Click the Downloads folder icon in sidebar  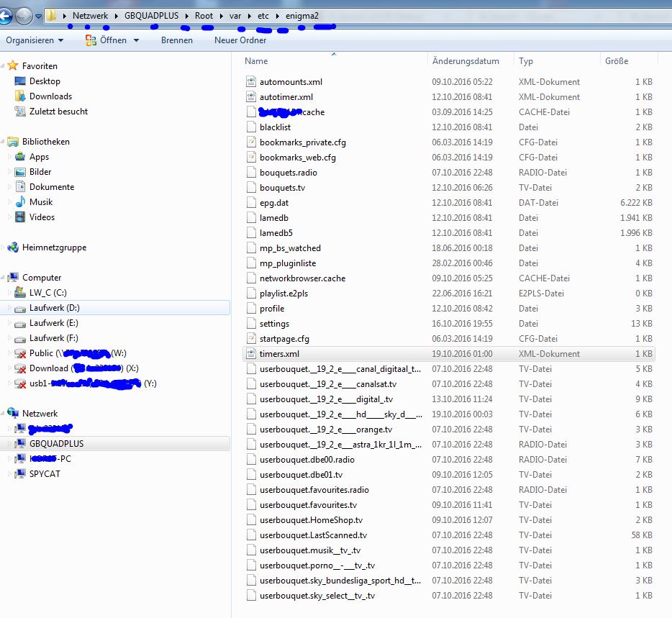coord(20,96)
